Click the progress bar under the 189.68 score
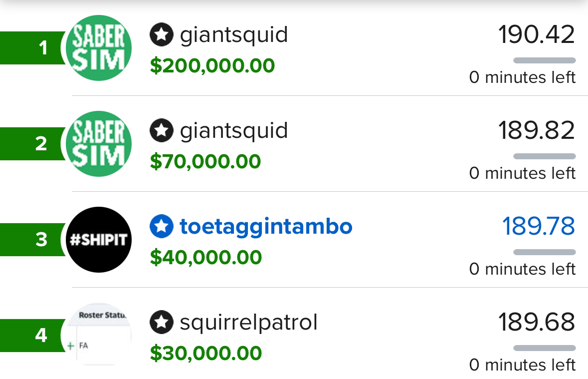588x379 pixels. tap(544, 348)
